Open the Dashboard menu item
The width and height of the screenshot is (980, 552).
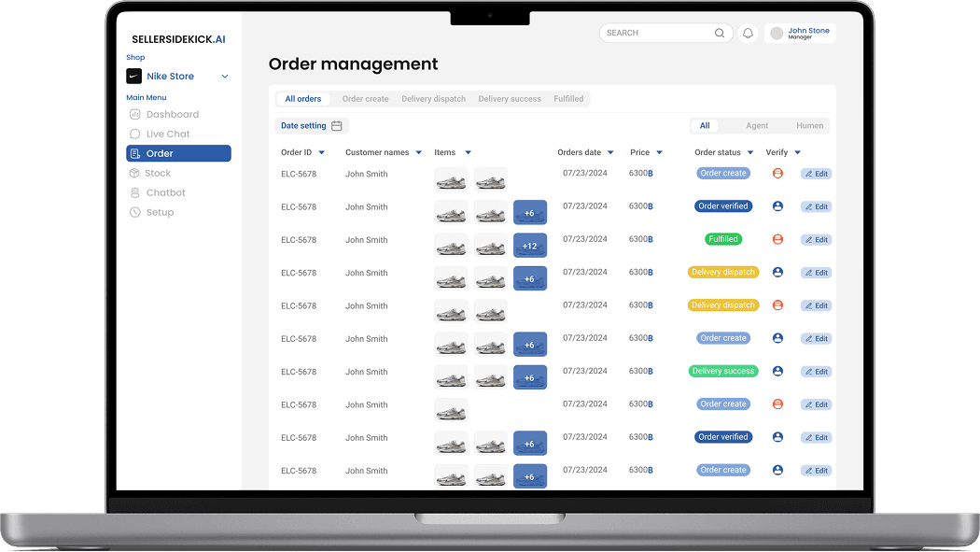pos(164,114)
